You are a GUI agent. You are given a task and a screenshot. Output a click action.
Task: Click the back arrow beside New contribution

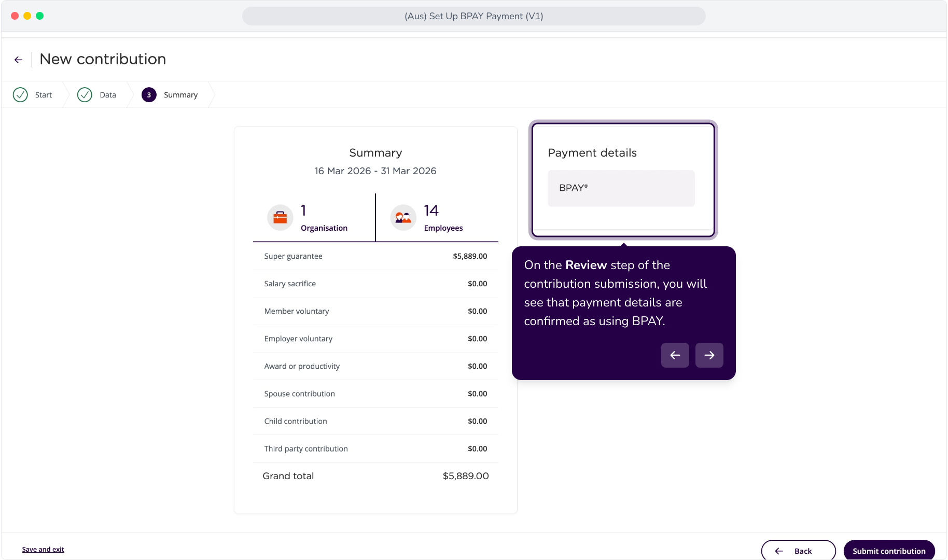(x=19, y=60)
